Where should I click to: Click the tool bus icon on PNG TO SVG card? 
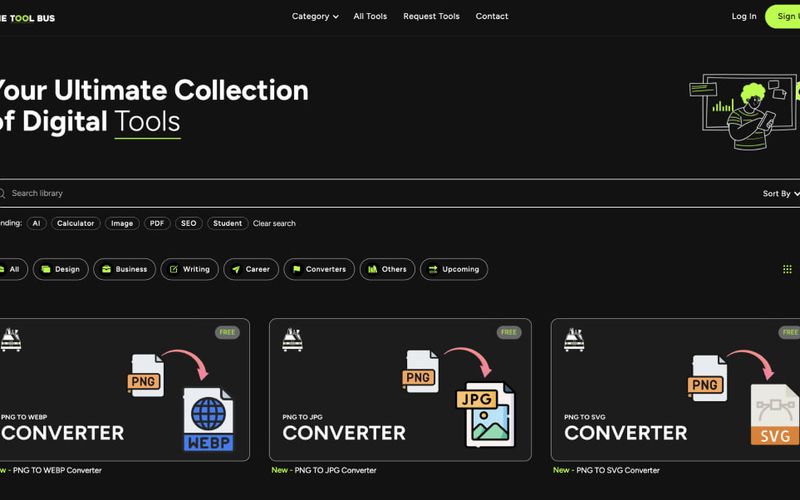[574, 340]
